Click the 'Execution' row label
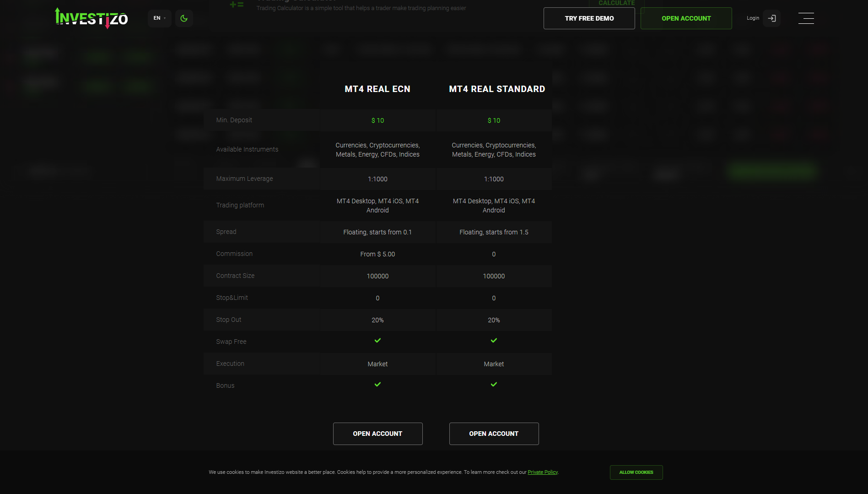This screenshot has width=868, height=494. click(230, 364)
